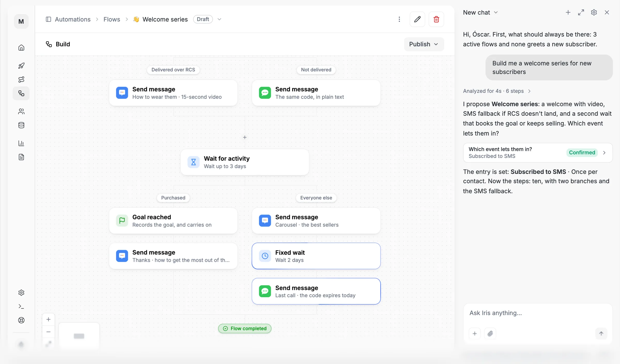
Task: Open the three-dot more options menu
Action: (399, 19)
